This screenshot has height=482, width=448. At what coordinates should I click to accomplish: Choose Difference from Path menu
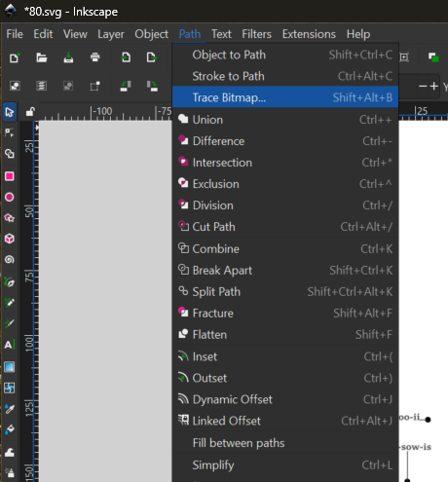coord(285,141)
